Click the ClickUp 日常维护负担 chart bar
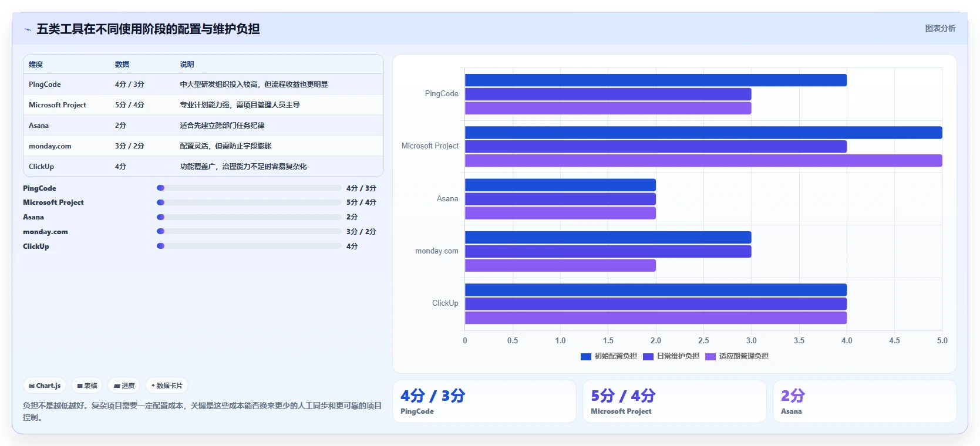Viewport: 980px width, 446px height. tap(656, 303)
